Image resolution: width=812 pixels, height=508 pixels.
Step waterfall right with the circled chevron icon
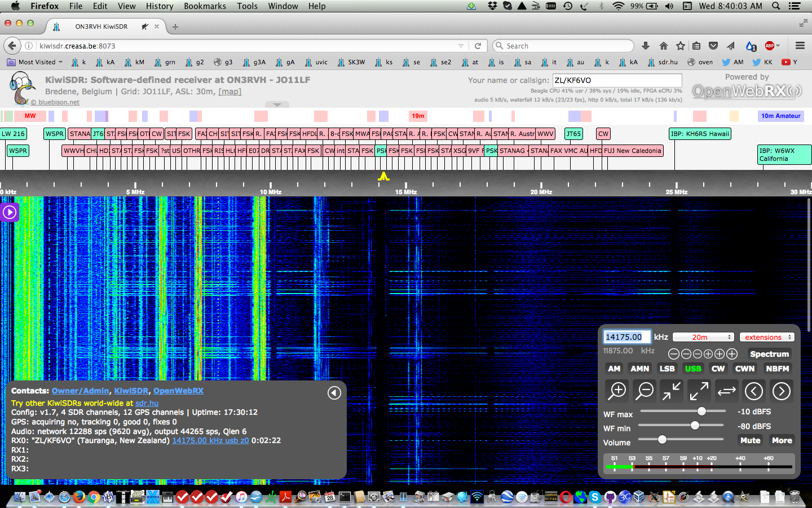pyautogui.click(x=781, y=391)
